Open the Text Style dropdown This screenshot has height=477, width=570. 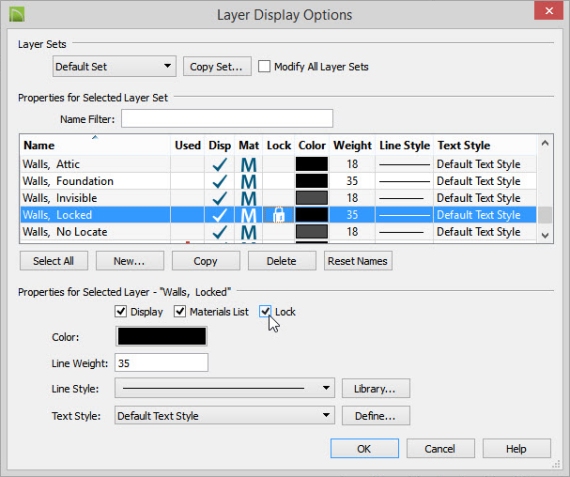[x=225, y=416]
